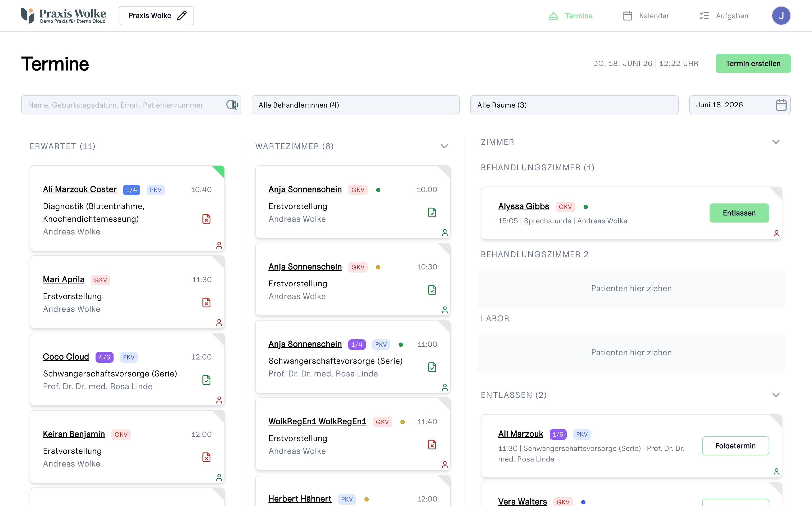This screenshot has height=506, width=812.
Task: Open patient Herbert Hähnert link
Action: point(300,499)
